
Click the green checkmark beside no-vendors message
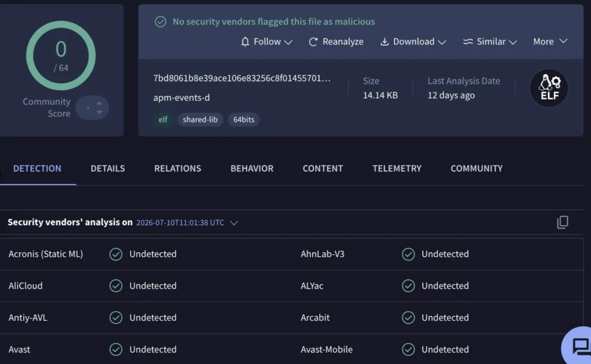tap(160, 21)
